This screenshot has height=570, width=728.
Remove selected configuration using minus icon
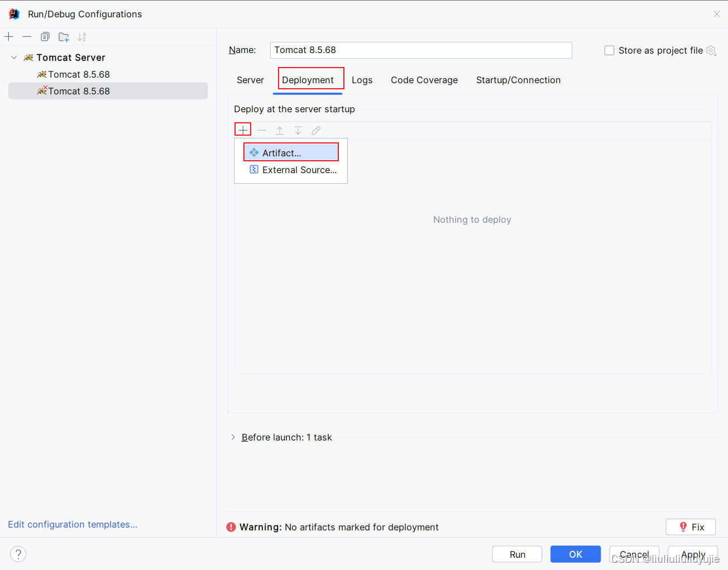tap(27, 37)
